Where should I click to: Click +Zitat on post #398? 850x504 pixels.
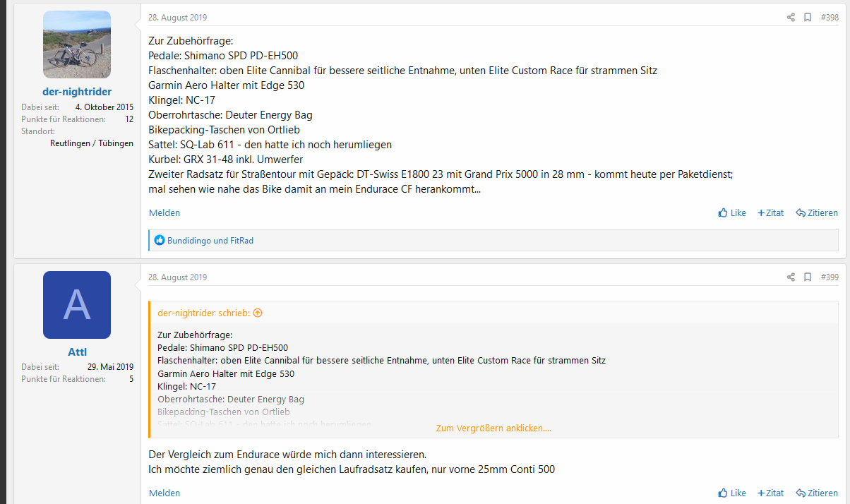(x=770, y=212)
